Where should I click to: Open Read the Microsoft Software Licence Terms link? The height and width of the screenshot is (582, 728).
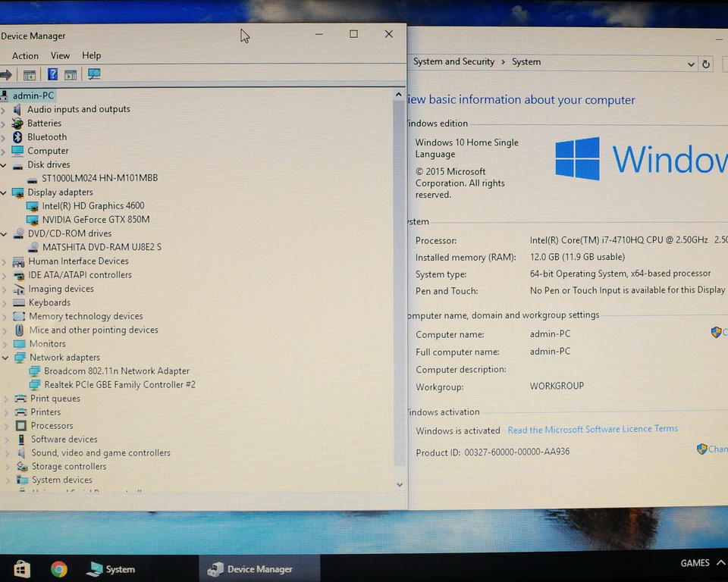tap(592, 430)
